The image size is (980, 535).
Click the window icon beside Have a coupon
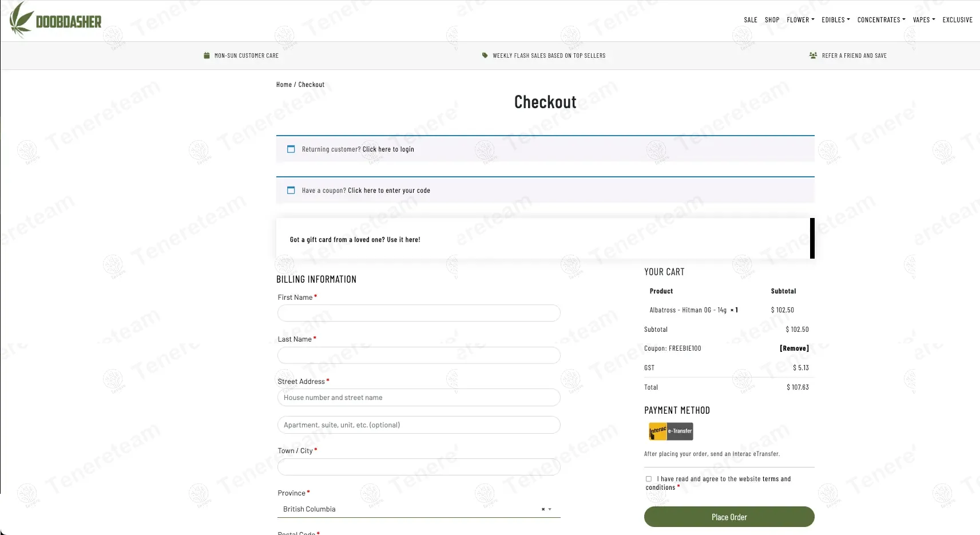click(291, 190)
